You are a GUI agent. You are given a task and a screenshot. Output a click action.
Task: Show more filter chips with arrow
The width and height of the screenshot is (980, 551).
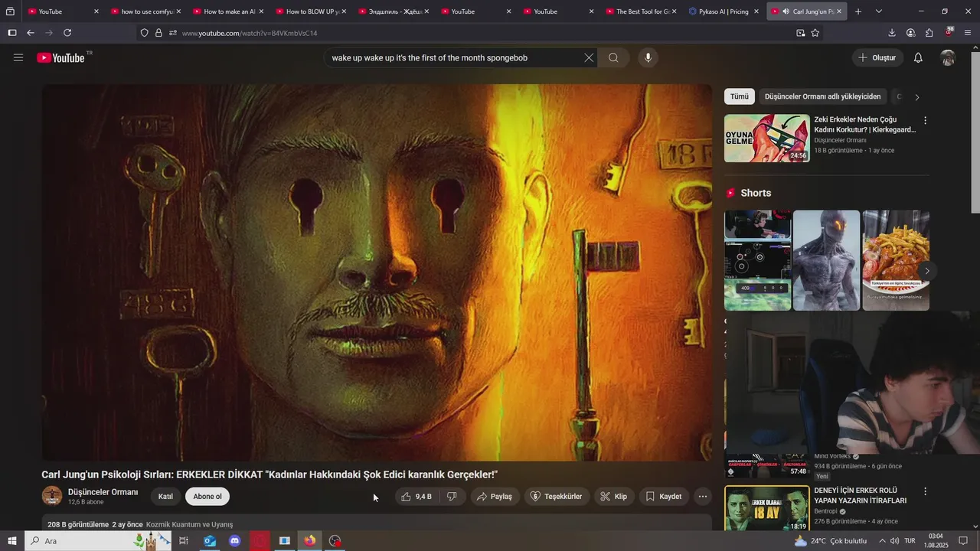pos(916,97)
